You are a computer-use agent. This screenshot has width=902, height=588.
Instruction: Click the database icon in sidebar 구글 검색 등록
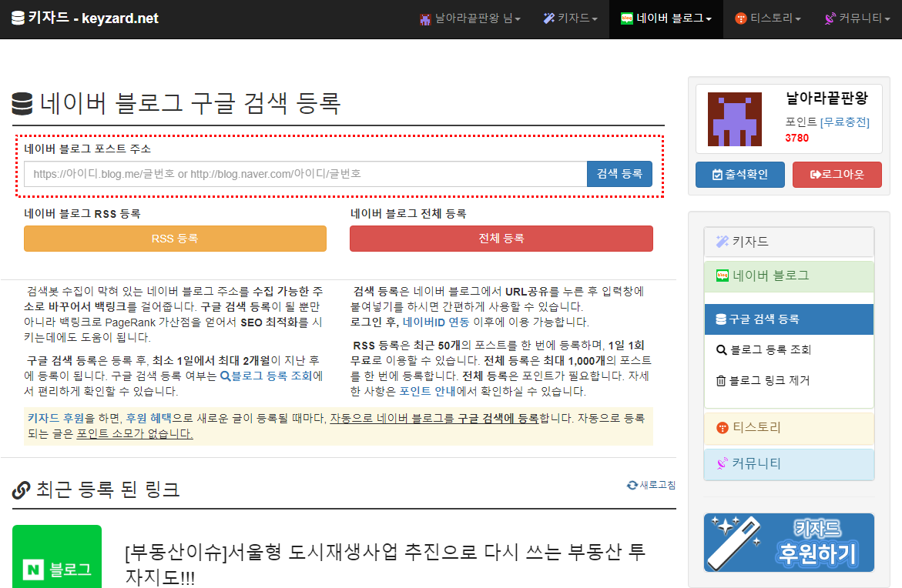tap(722, 319)
